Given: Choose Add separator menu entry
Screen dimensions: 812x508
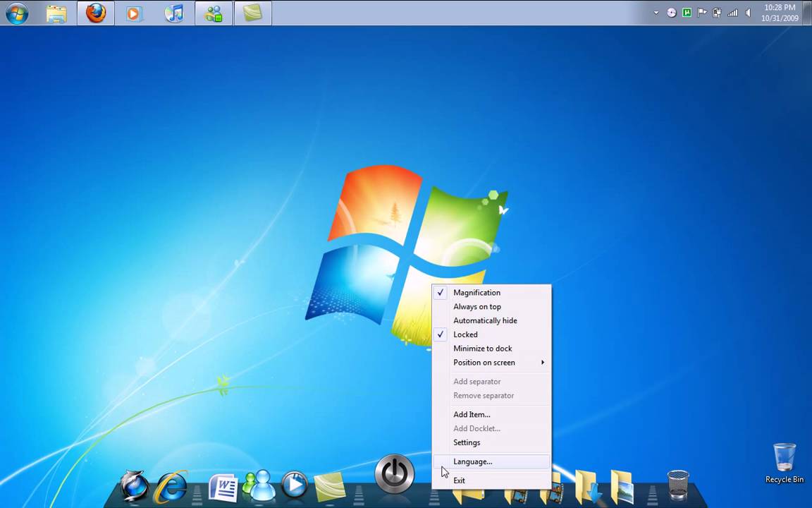Looking at the screenshot, I should [x=492, y=382].
